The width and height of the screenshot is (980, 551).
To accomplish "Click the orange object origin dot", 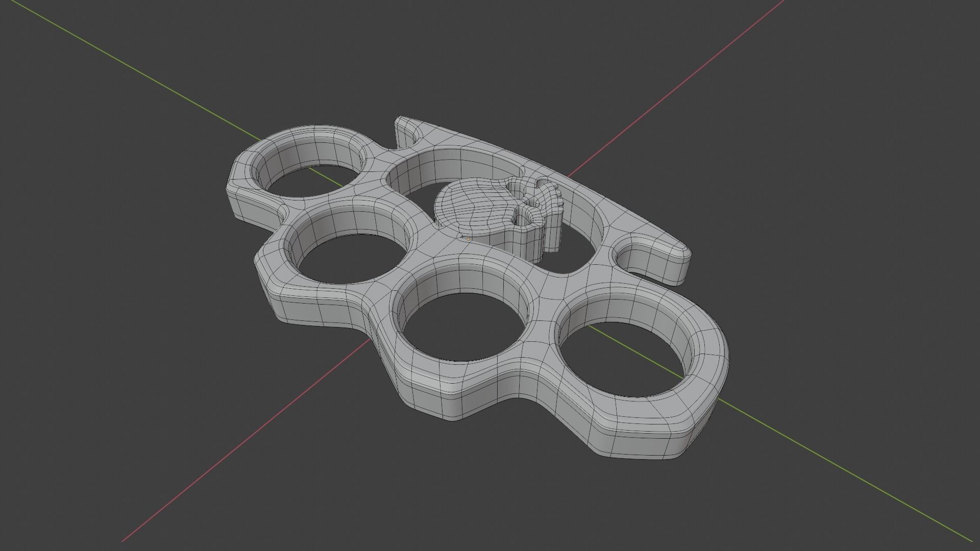I will 469,239.
